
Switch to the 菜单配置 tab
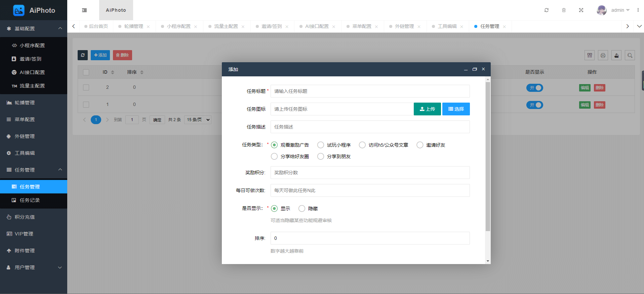[362, 26]
